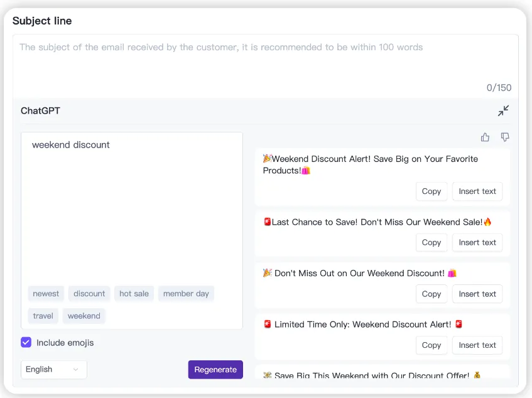The width and height of the screenshot is (532, 398).
Task: Click into the Subject line text field
Action: (x=265, y=66)
